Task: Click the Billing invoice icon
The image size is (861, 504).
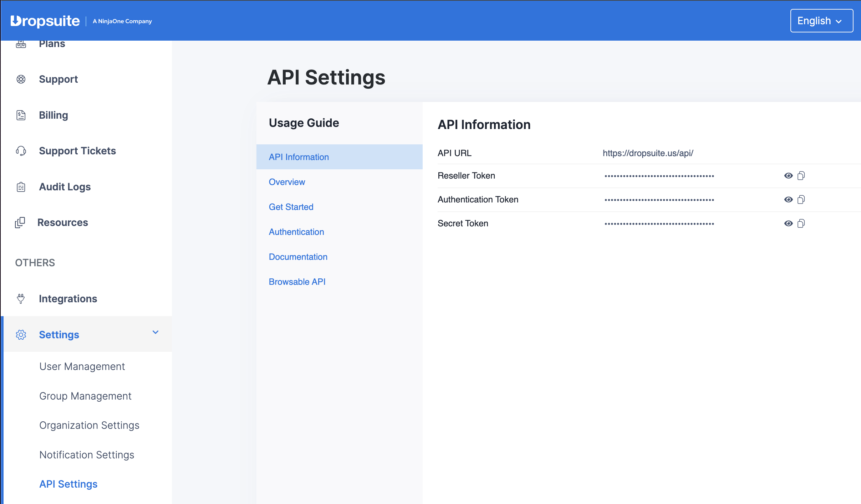Action: (x=21, y=115)
